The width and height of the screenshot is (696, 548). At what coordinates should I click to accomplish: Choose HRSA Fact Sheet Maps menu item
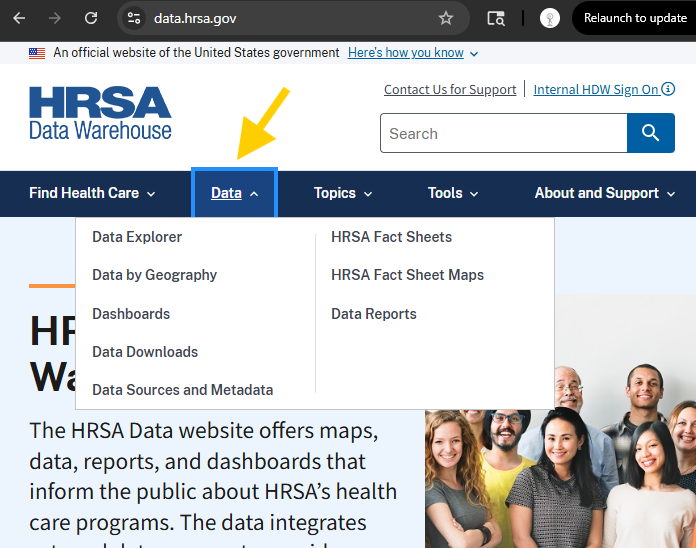(x=407, y=275)
